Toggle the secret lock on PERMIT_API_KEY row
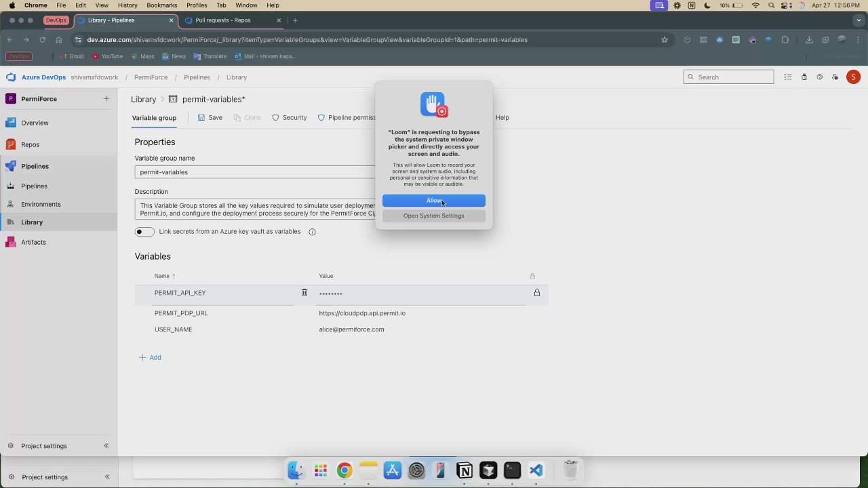Image resolution: width=868 pixels, height=488 pixels. click(x=537, y=293)
